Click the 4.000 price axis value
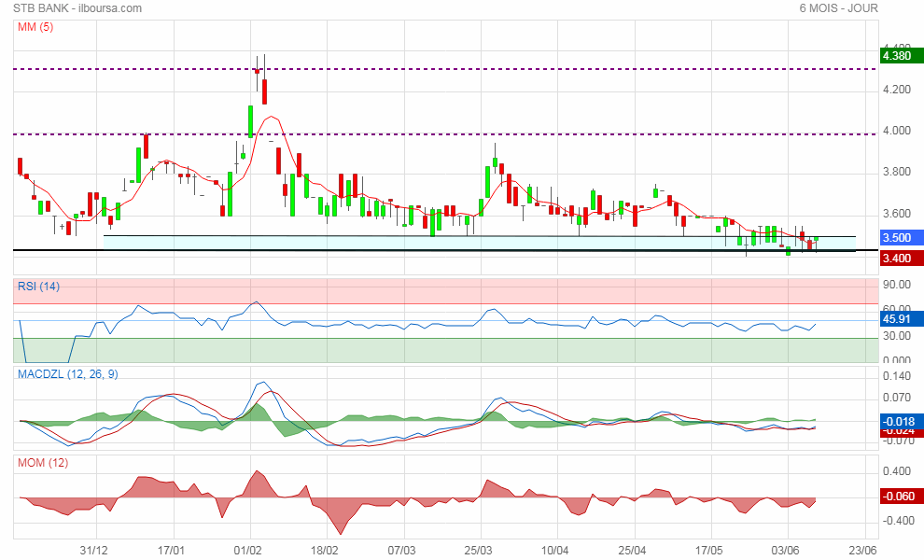This screenshot has width=924, height=560. point(897,131)
